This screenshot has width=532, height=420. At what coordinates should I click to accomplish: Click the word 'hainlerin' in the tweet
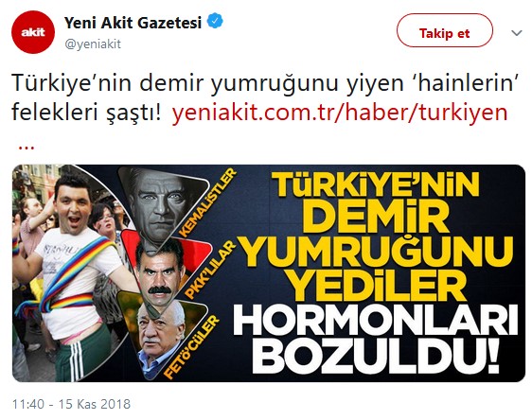(x=467, y=83)
